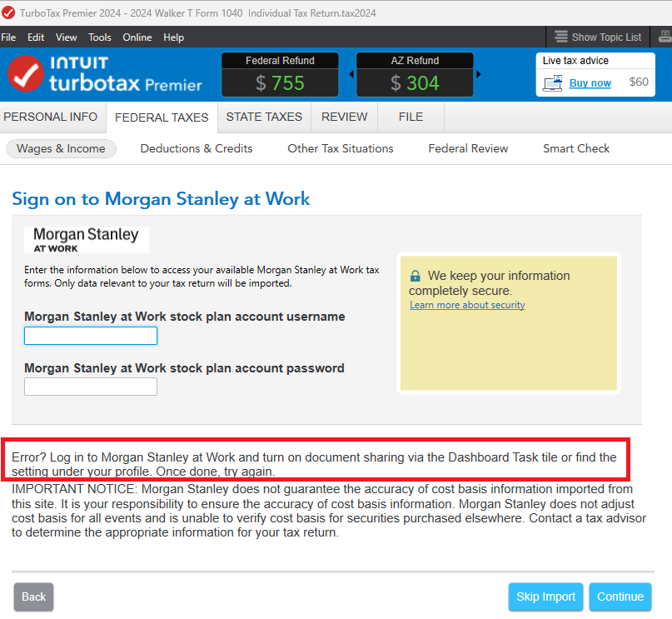Click Show Topic List label
This screenshot has height=619, width=672.
point(606,37)
